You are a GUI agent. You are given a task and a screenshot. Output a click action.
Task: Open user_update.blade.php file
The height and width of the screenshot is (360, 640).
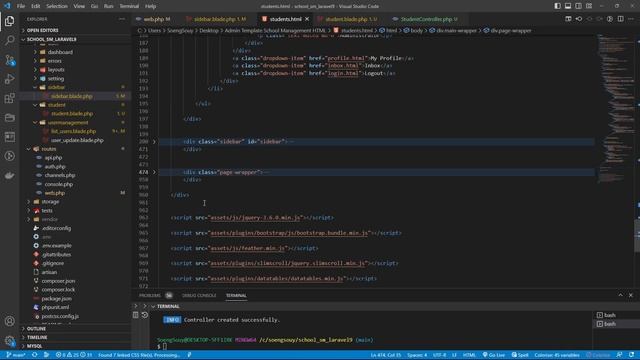[x=77, y=140]
